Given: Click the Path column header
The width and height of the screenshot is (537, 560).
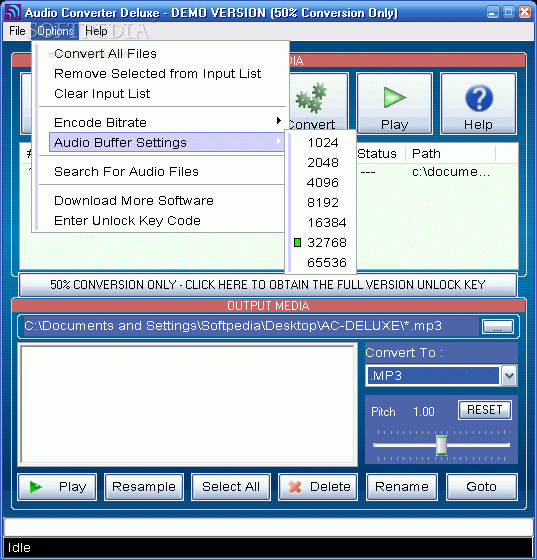Looking at the screenshot, I should point(450,154).
